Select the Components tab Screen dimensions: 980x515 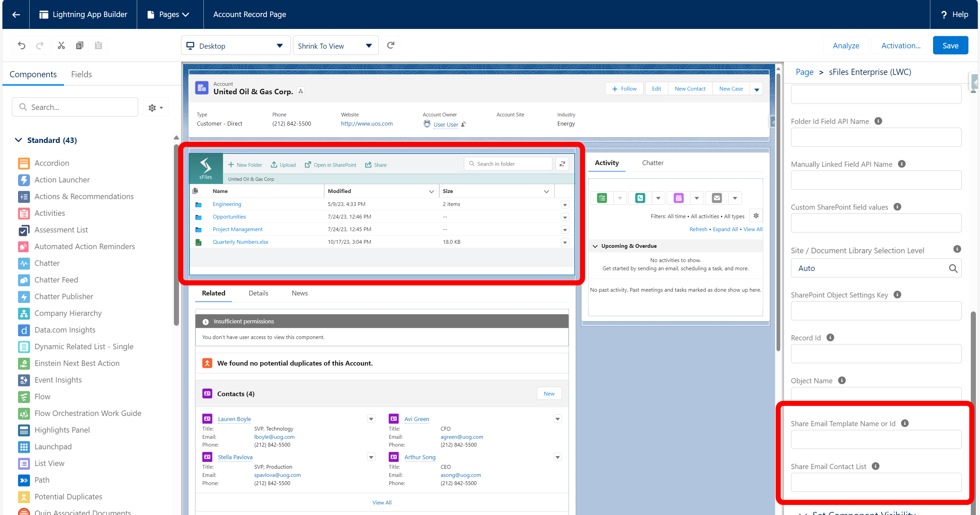(33, 74)
